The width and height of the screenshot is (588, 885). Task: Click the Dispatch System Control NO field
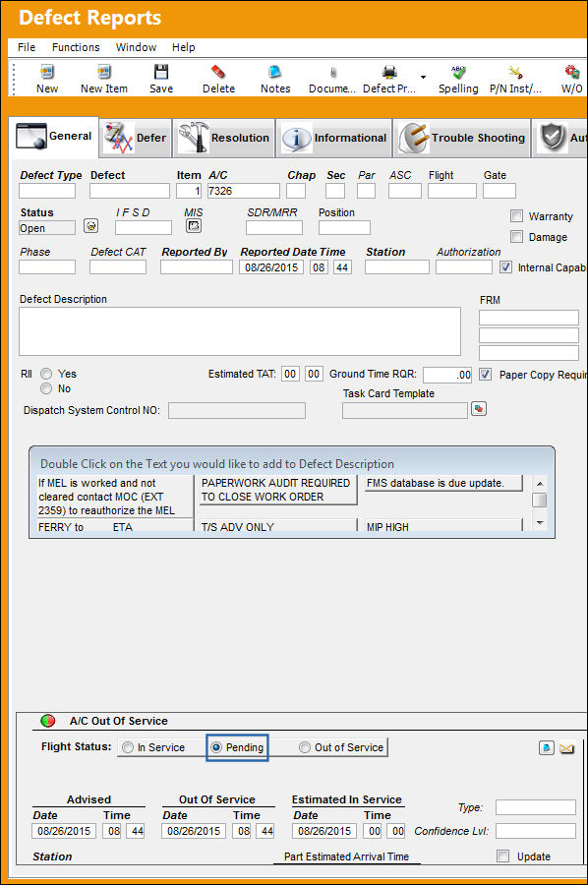(x=237, y=410)
